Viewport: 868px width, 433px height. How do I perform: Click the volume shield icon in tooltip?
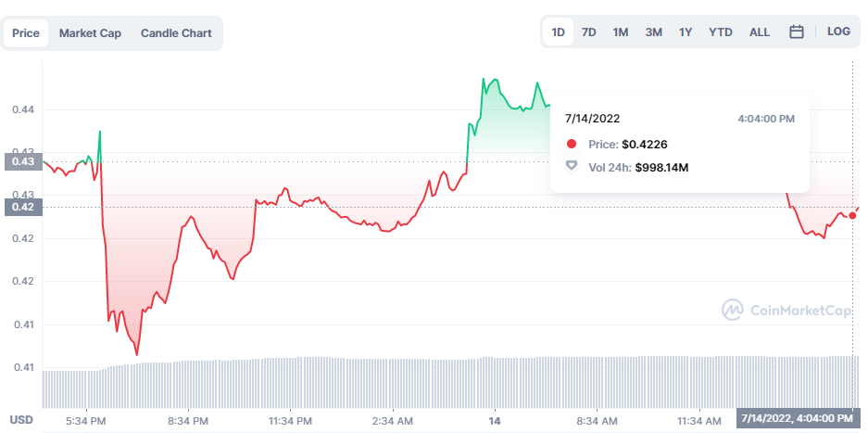572,167
